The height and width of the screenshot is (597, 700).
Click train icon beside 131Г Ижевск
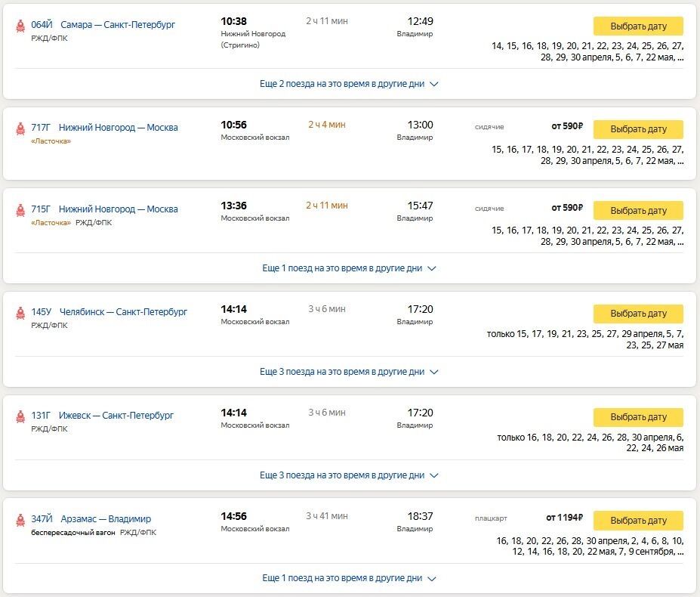click(20, 417)
